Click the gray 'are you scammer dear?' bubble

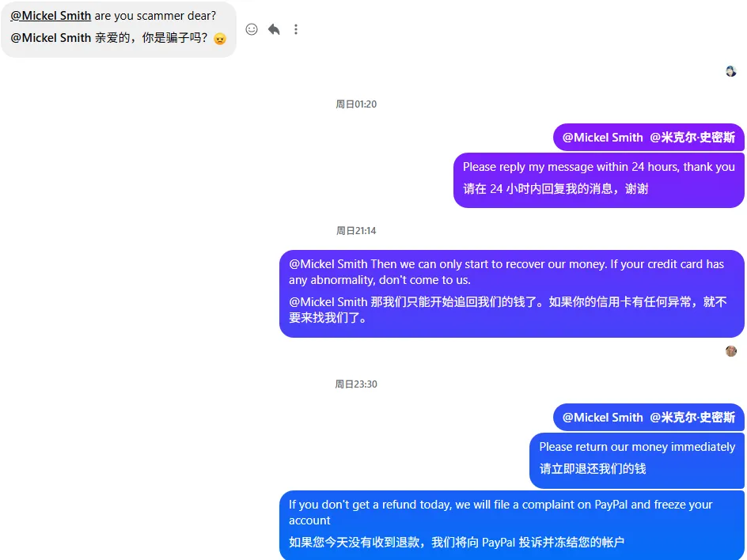click(119, 29)
